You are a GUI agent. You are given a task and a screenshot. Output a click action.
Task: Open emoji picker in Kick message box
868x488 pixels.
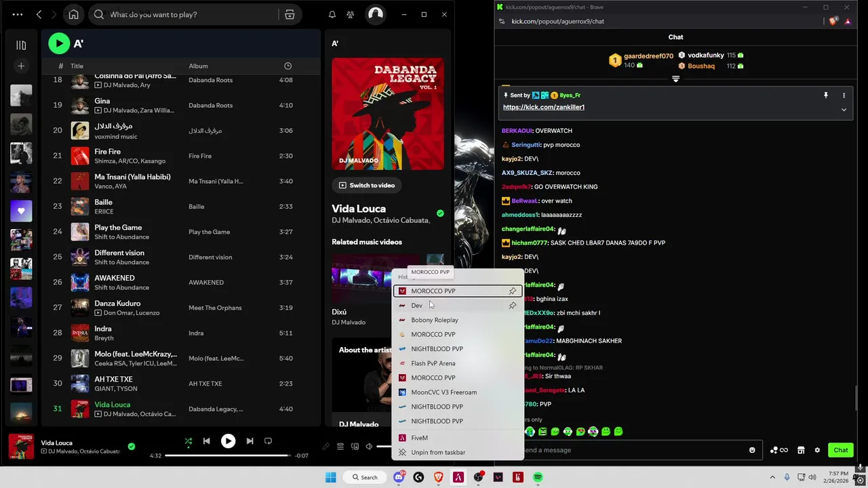pos(752,450)
